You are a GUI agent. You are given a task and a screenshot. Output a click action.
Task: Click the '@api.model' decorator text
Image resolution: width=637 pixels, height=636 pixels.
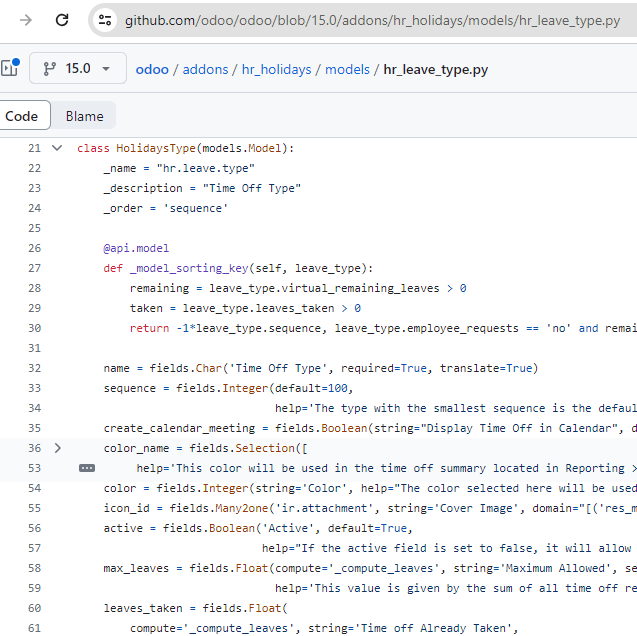pyautogui.click(x=136, y=248)
